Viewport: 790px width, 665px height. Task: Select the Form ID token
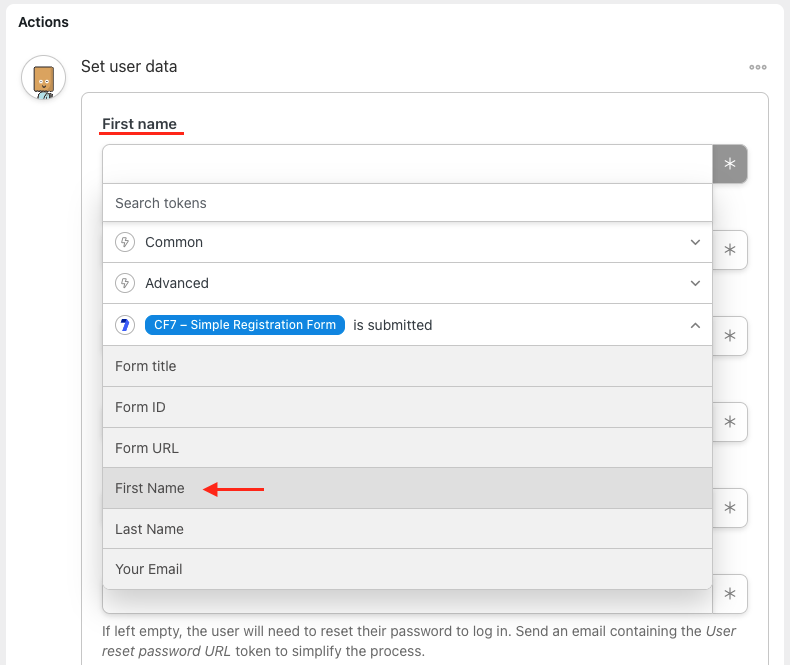407,407
